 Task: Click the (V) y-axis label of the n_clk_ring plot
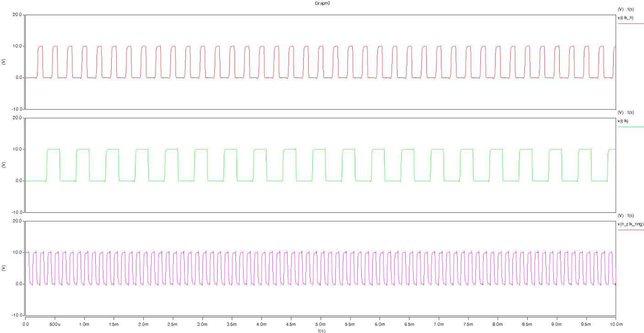[x=4, y=268]
